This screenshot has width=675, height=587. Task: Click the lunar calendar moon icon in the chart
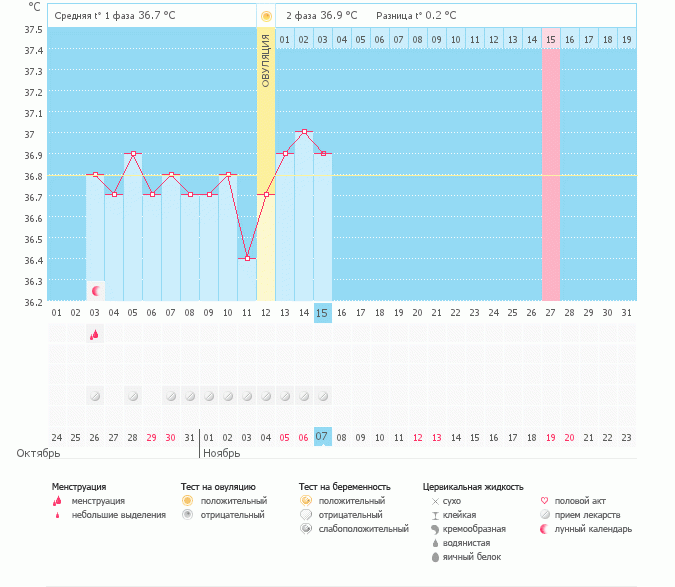(96, 291)
